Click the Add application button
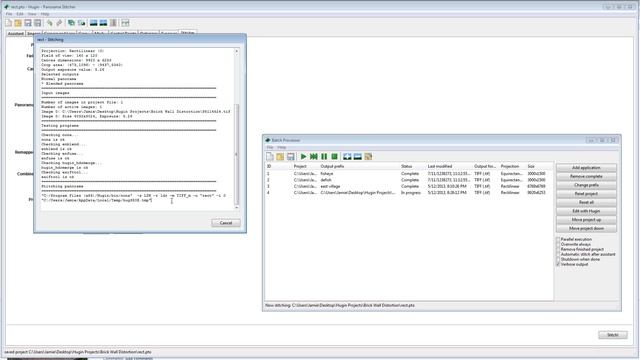This screenshot has width=640, height=360. tap(586, 168)
